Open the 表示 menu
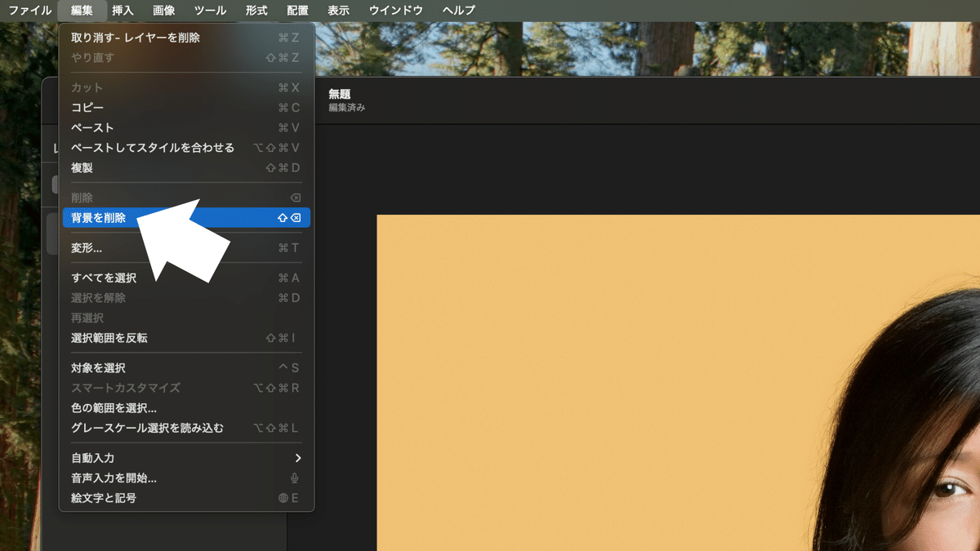980x551 pixels. click(x=338, y=11)
